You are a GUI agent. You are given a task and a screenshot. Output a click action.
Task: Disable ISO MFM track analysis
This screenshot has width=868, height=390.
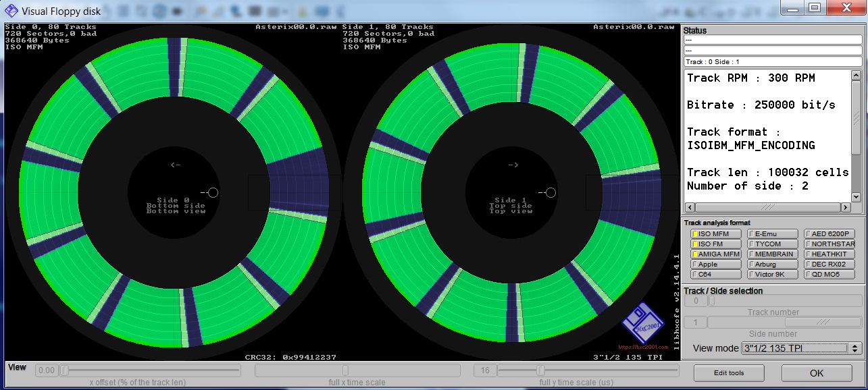point(715,233)
